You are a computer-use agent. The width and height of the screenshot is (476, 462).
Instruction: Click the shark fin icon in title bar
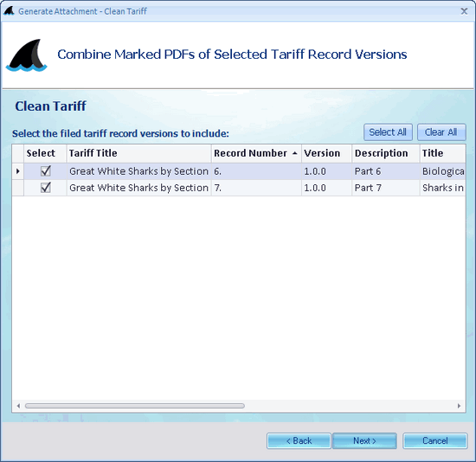coord(9,11)
